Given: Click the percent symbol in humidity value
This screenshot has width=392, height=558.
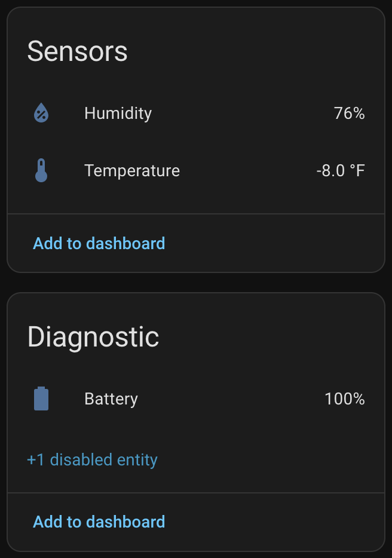Looking at the screenshot, I should 359,113.
